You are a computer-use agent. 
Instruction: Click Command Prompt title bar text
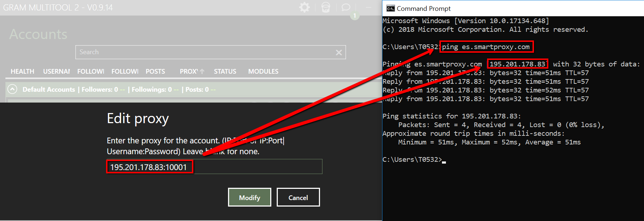pyautogui.click(x=424, y=8)
